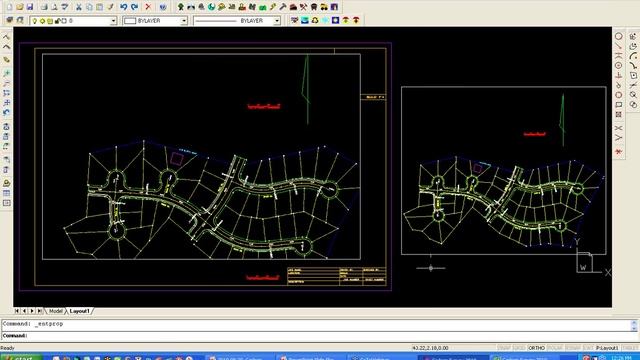Screen dimensions: 640x360
Task: Switch to the Model tab
Action: (x=56, y=311)
